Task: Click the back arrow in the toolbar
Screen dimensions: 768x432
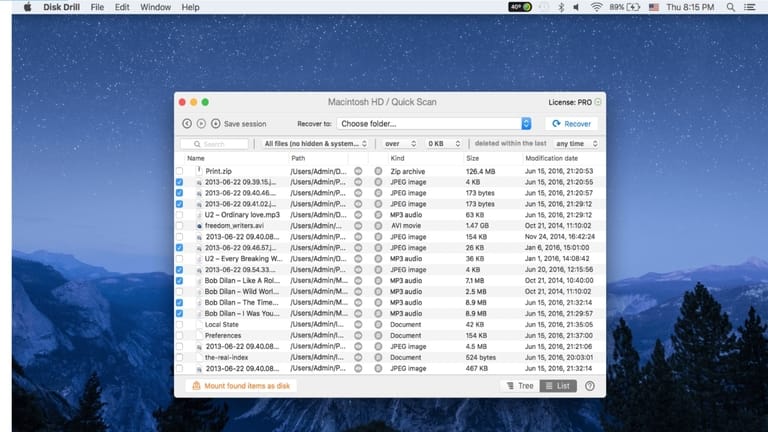Action: 187,124
